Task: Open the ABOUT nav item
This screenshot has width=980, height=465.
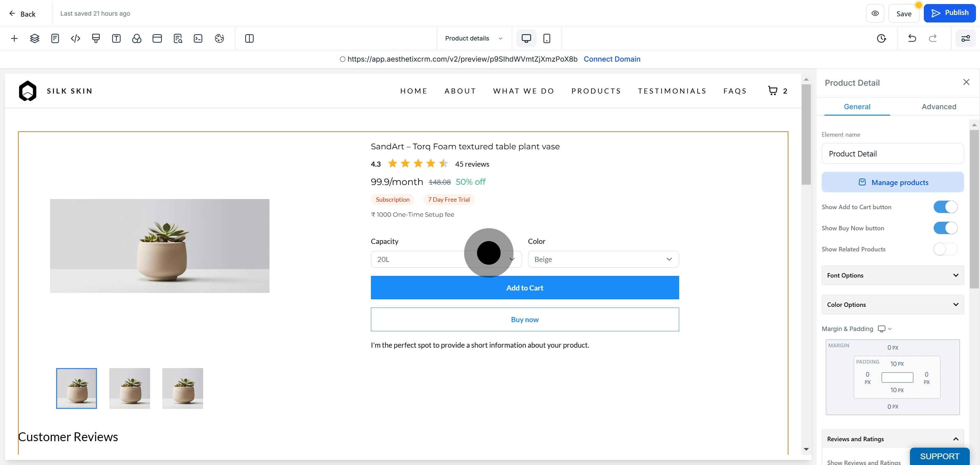Action: point(460,91)
